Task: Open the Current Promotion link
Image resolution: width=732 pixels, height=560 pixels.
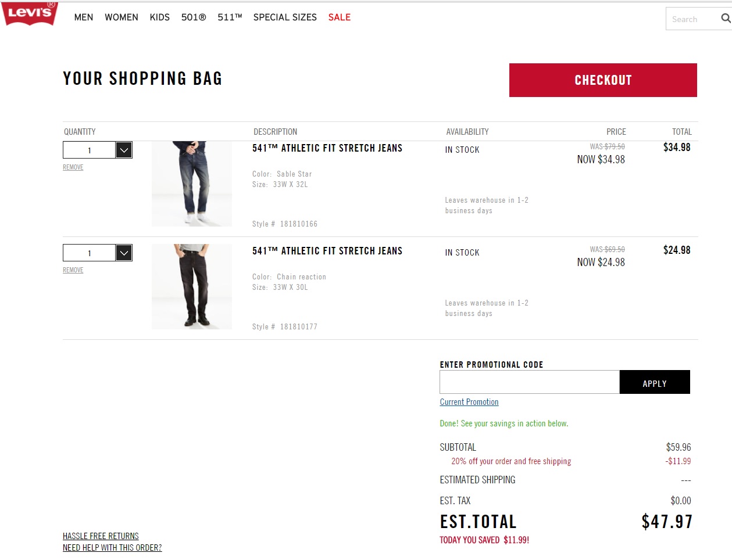Action: click(469, 402)
